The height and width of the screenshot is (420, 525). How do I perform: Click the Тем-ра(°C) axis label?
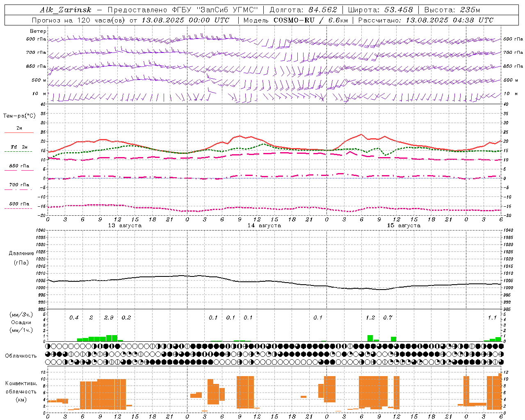click(19, 116)
